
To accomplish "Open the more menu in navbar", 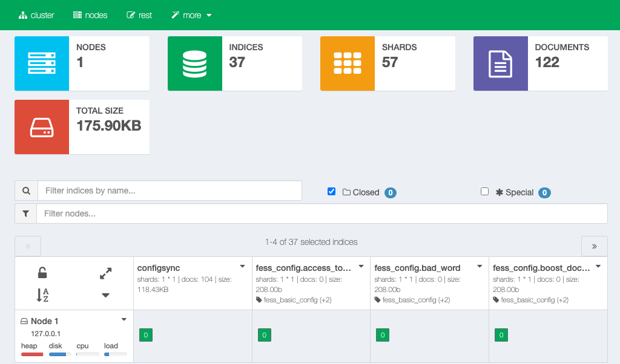I will click(191, 15).
